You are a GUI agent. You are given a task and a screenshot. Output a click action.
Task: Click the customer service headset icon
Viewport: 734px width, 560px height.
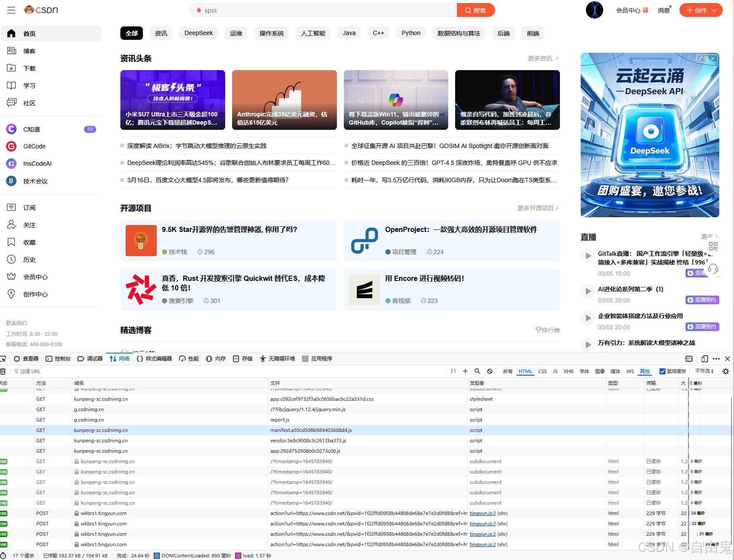coord(713,270)
